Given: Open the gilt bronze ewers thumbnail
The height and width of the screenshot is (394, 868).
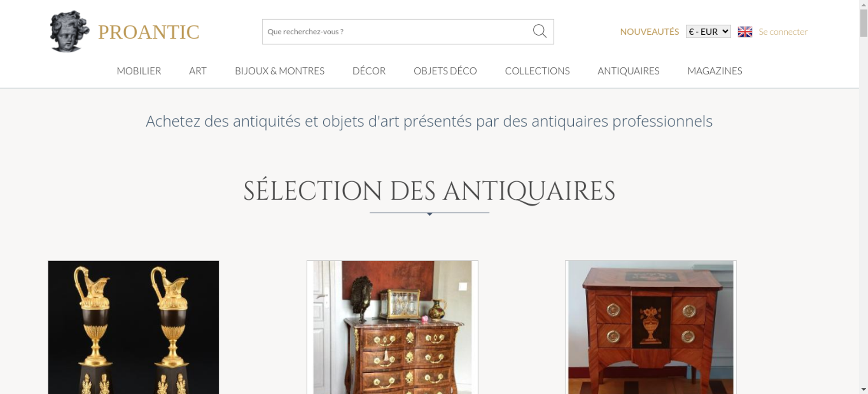Looking at the screenshot, I should [x=133, y=327].
